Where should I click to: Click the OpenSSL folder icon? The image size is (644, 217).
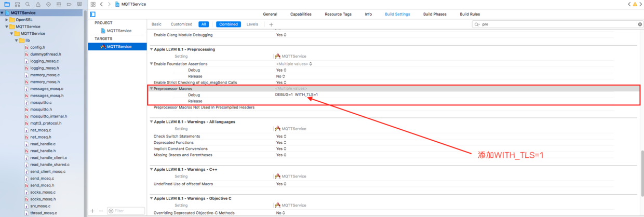pyautogui.click(x=12, y=20)
